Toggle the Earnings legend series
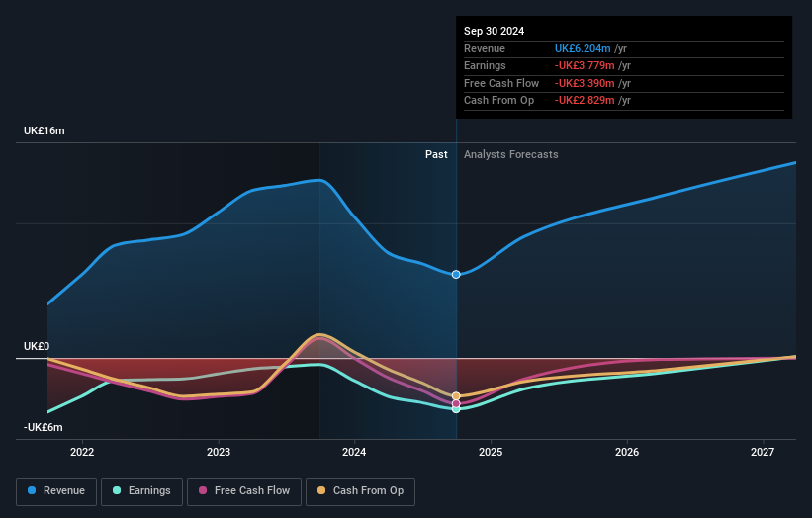This screenshot has width=812, height=518. 141,491
